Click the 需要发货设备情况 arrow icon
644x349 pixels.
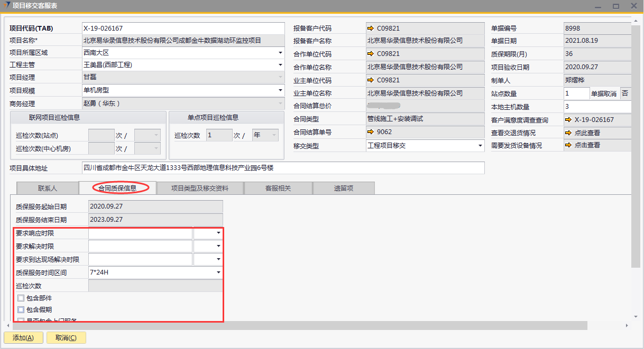tap(568, 145)
